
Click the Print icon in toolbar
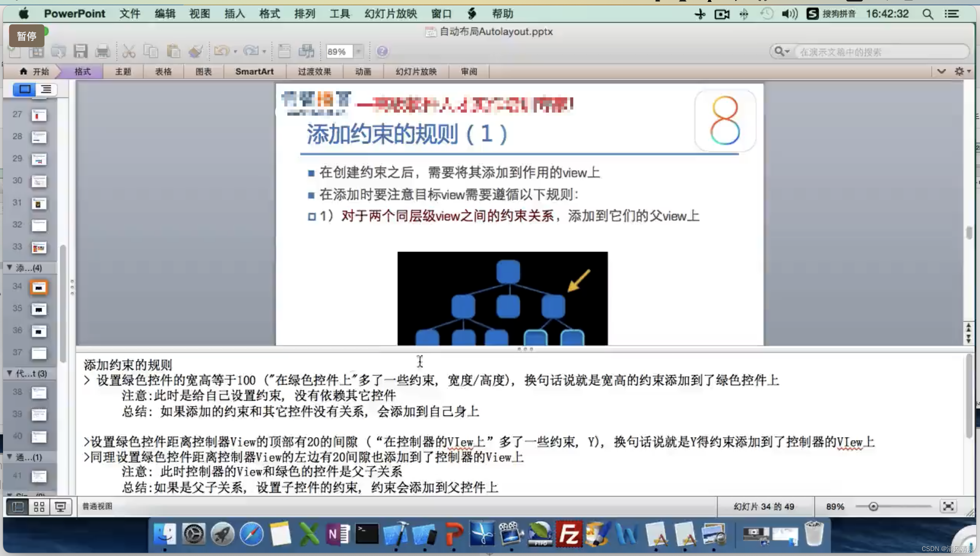pos(102,51)
